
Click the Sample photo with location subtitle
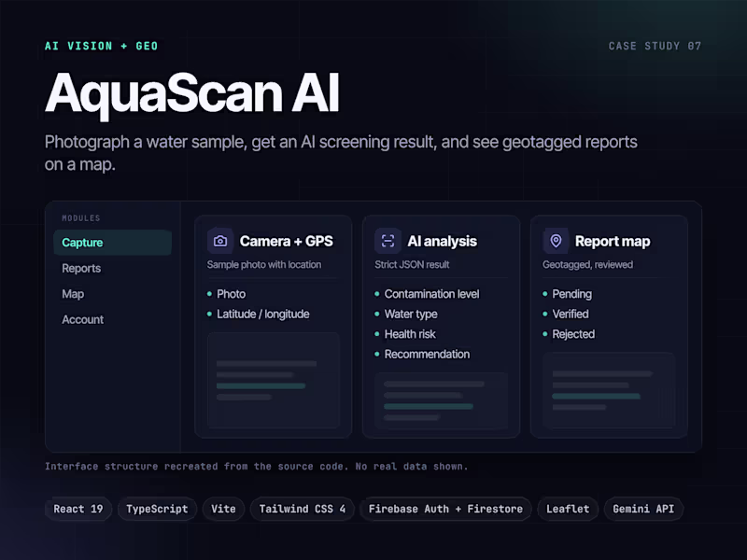[264, 264]
